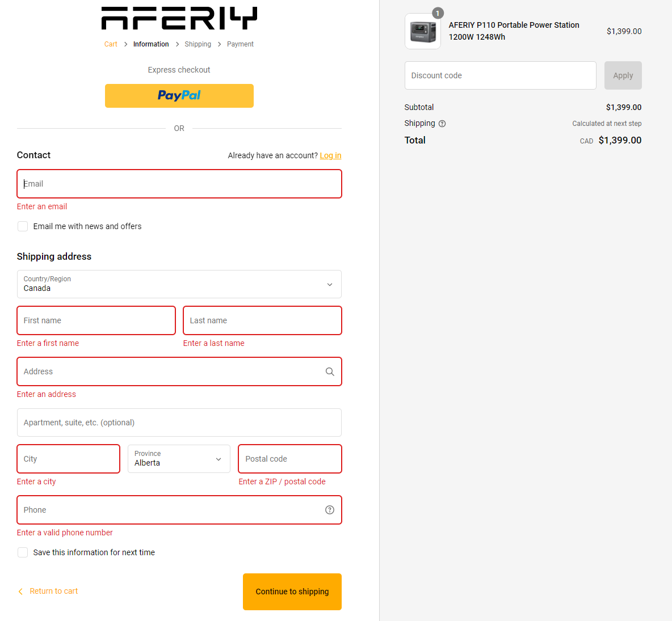Click the Log in link

(x=330, y=155)
